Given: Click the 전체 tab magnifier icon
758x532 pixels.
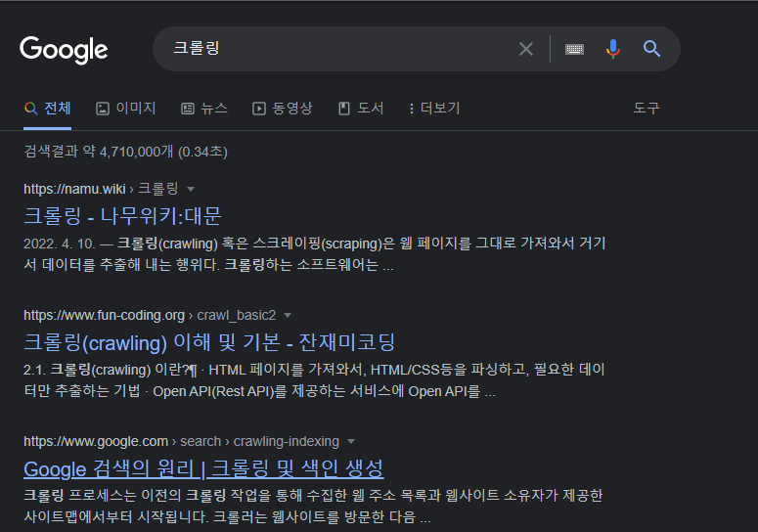Looking at the screenshot, I should [x=31, y=109].
